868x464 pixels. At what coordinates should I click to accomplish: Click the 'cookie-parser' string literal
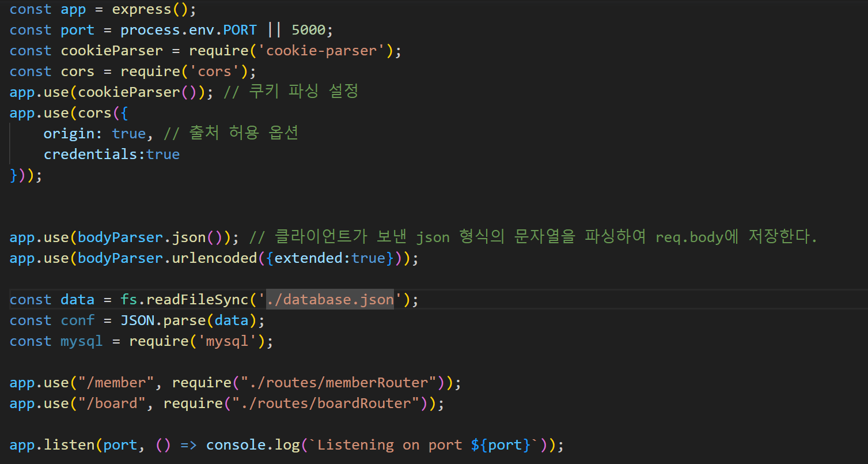(321, 51)
